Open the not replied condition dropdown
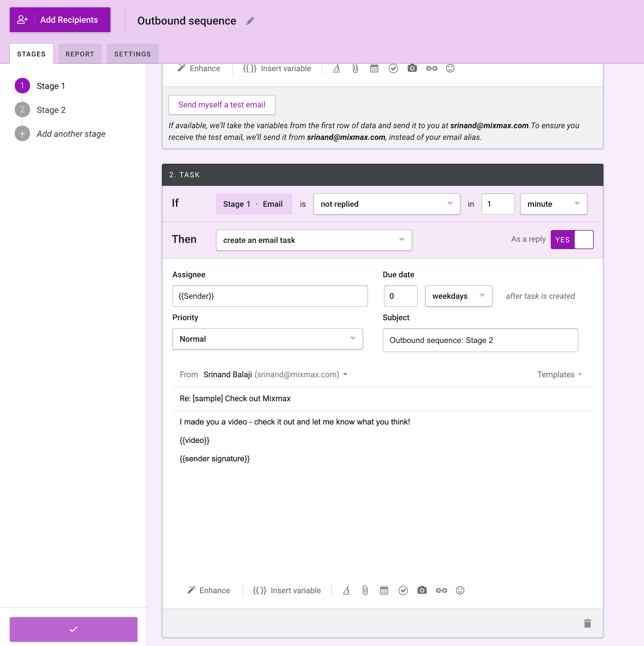Screen dimensions: 644x646 [387, 204]
